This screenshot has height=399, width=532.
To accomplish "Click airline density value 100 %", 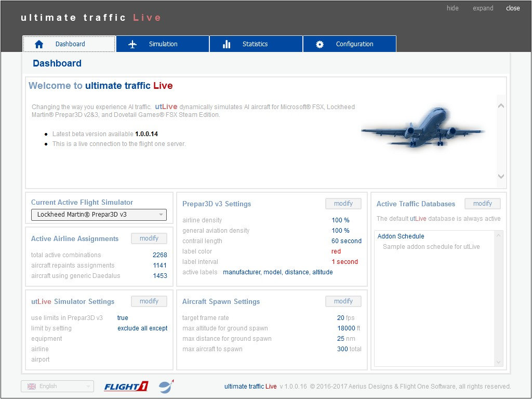I will click(x=341, y=220).
